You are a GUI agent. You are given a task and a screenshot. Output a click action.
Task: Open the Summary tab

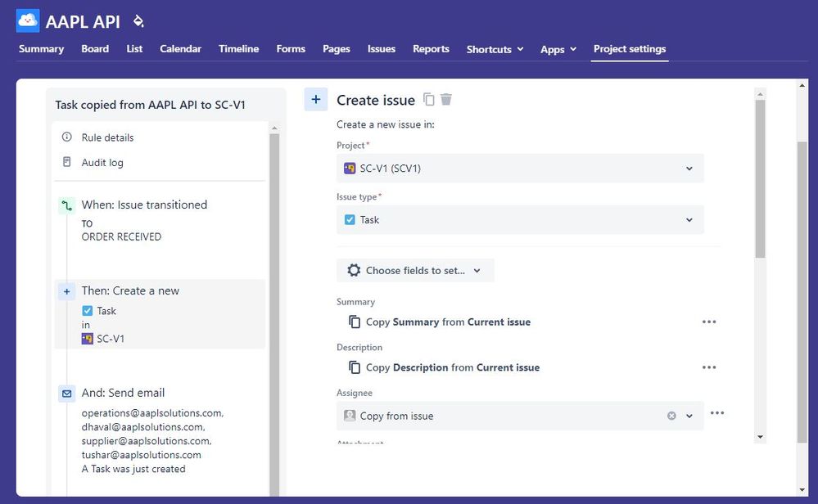[x=41, y=48]
